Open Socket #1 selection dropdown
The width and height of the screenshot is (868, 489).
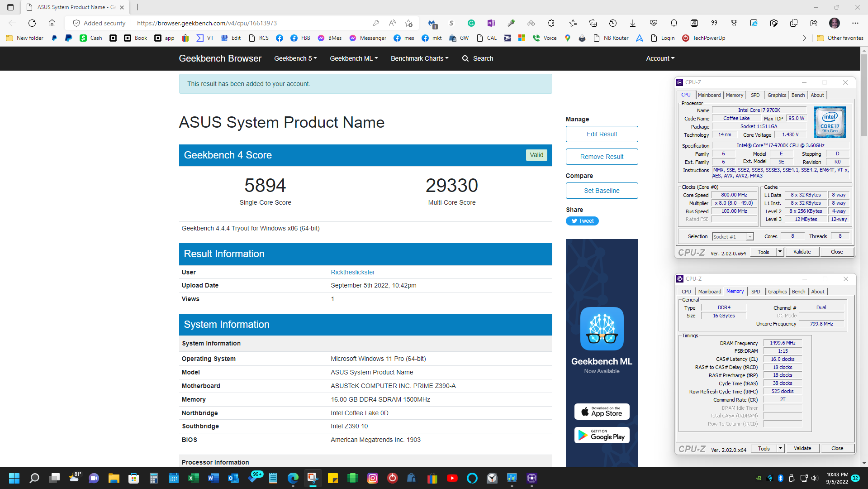(733, 237)
